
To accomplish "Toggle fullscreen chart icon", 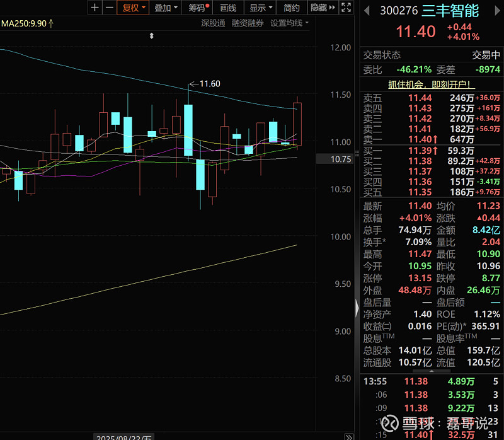I will click(x=346, y=8).
